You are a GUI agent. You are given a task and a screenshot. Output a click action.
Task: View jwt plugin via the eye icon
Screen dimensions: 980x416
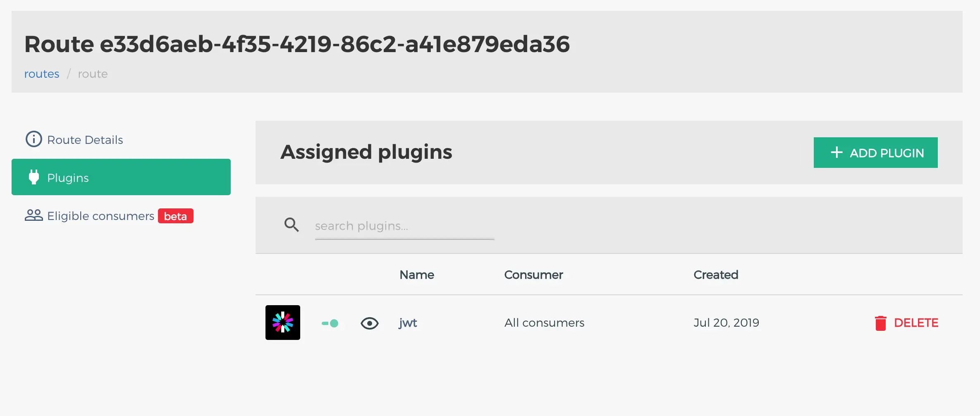[369, 323]
